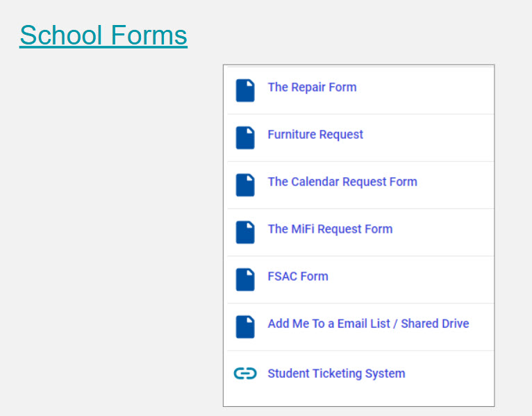532x416 pixels.
Task: Open The MiFi Request Form text link
Action: click(330, 229)
